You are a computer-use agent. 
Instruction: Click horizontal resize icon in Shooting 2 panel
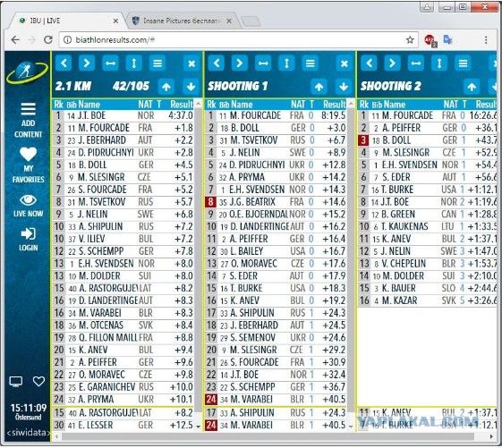(416, 63)
